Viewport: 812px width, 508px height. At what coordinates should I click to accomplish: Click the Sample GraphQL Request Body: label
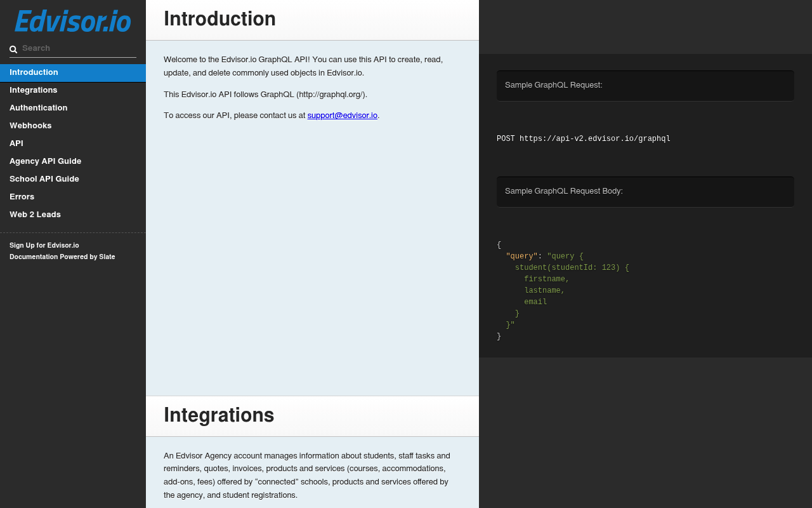coord(564,191)
